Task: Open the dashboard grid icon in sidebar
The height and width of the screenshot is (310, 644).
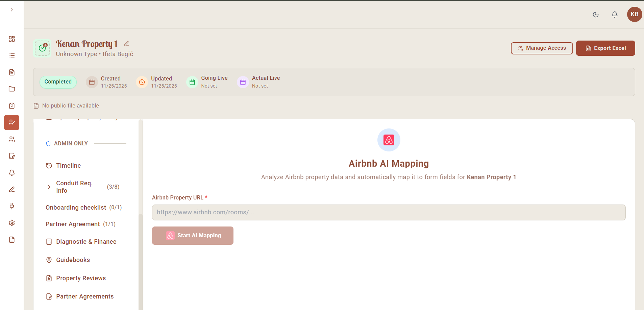Action: (12, 39)
